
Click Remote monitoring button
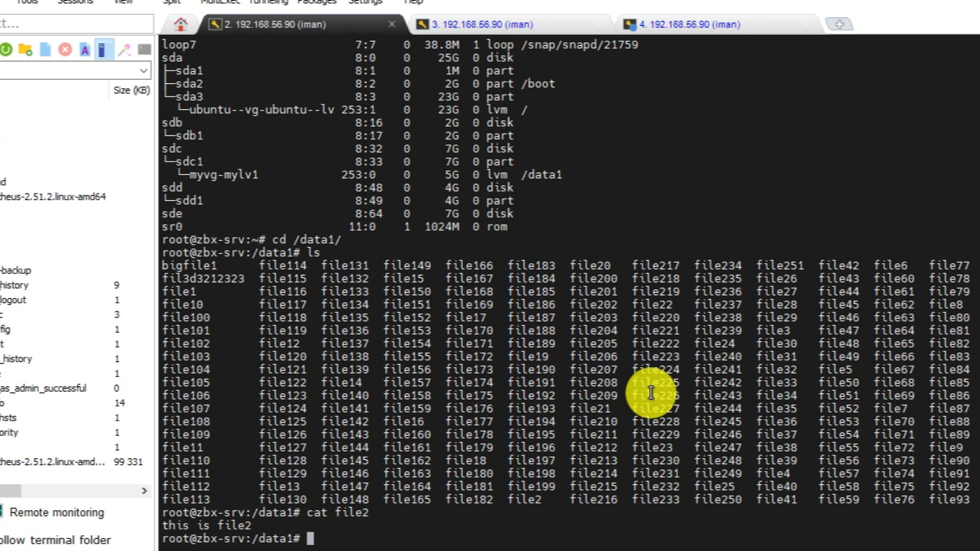click(x=56, y=512)
